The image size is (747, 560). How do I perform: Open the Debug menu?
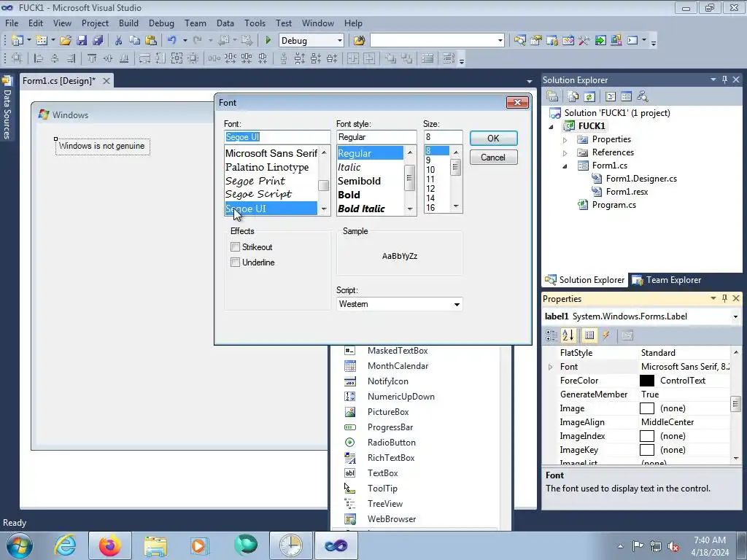click(161, 23)
